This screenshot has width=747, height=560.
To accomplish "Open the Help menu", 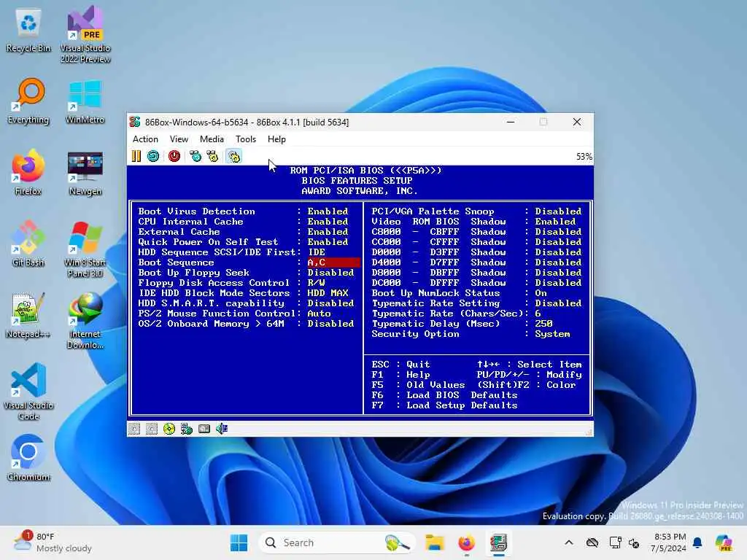I will [276, 139].
